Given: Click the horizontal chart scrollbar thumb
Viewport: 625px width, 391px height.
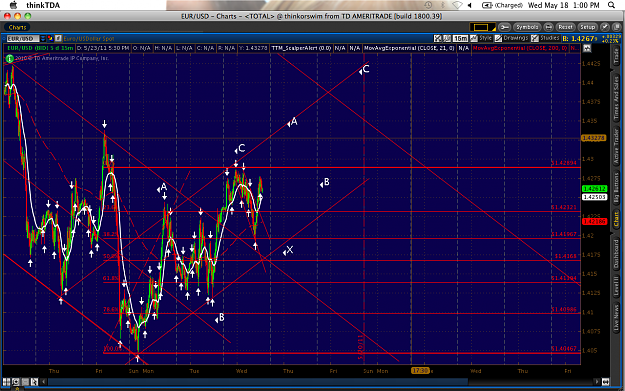Looking at the screenshot, I should 257,382.
